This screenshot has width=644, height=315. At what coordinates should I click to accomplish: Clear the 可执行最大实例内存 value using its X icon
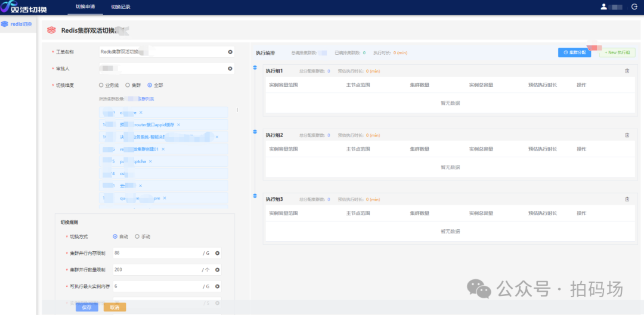point(217,286)
